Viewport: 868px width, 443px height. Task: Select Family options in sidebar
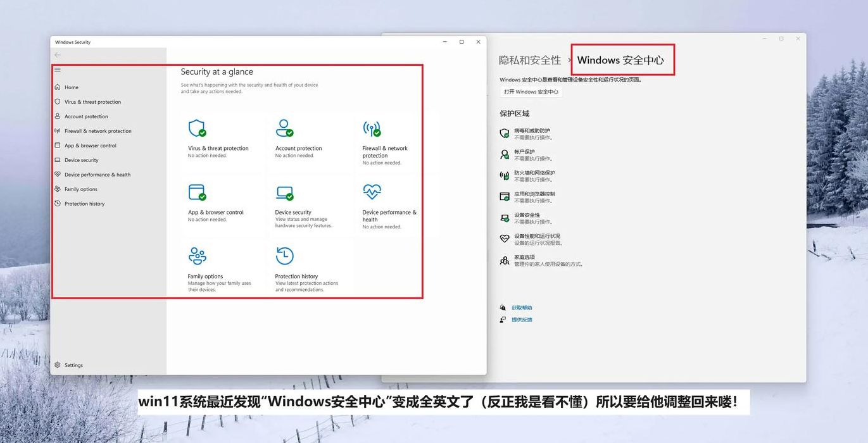coord(81,189)
